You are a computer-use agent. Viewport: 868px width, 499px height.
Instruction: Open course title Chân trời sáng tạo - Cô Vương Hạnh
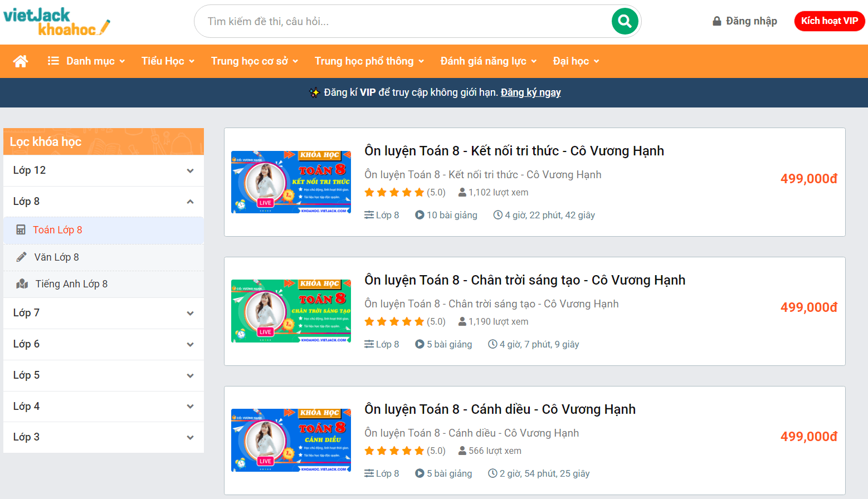coord(525,280)
